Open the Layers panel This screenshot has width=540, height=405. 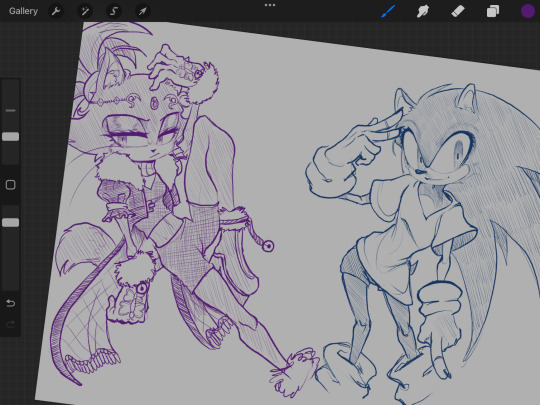coord(493,11)
